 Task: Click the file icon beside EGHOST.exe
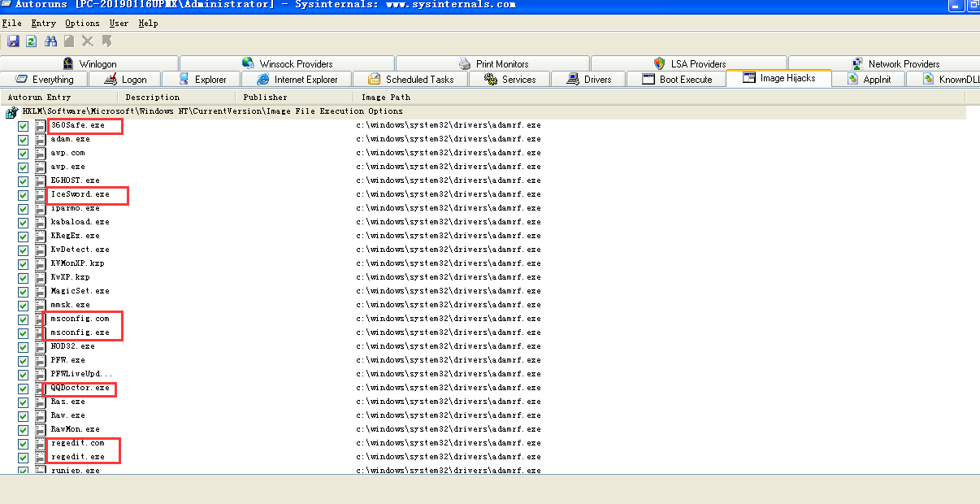pyautogui.click(x=40, y=181)
